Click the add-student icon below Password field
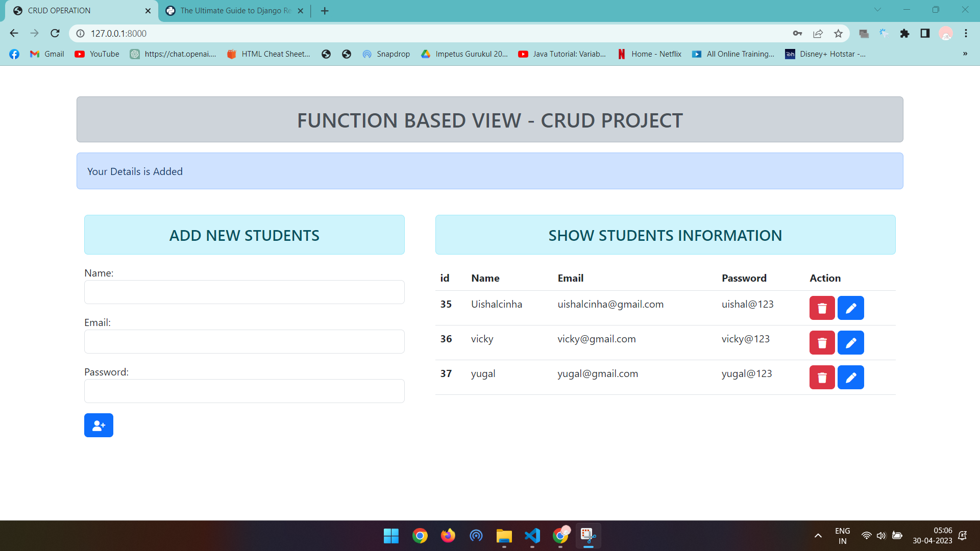 pyautogui.click(x=99, y=425)
